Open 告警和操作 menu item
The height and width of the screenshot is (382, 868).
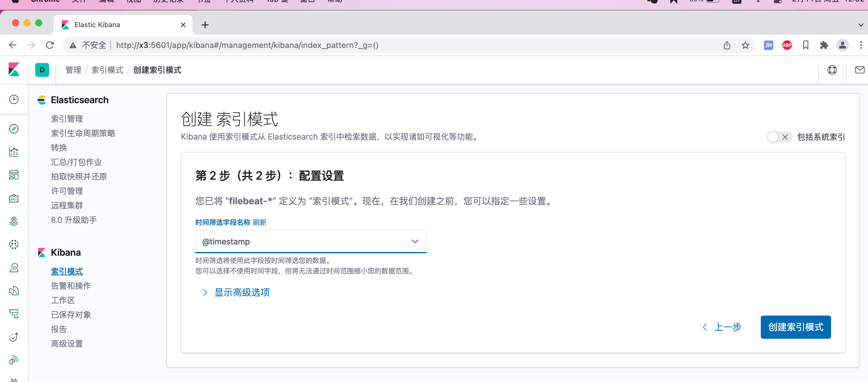click(x=71, y=286)
